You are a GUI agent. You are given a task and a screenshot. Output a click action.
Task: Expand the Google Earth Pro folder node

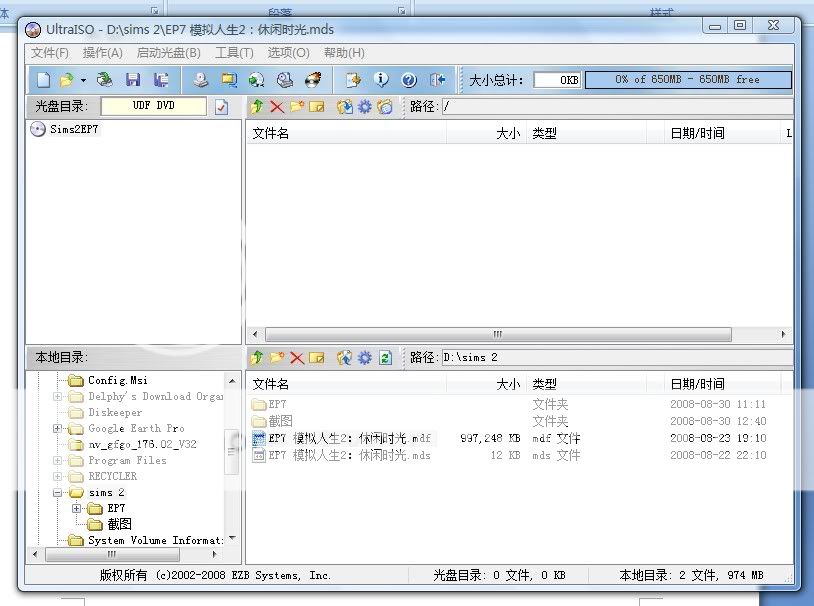point(59,428)
